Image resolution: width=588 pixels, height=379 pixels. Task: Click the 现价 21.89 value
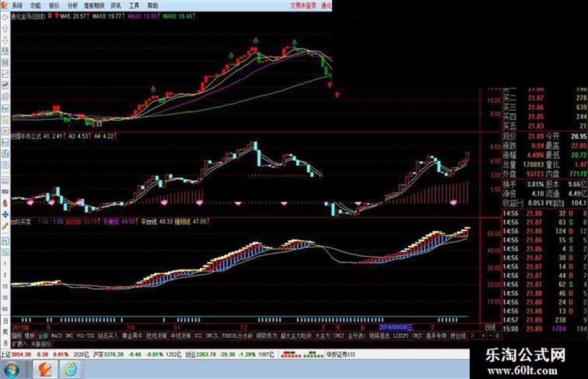coord(536,136)
